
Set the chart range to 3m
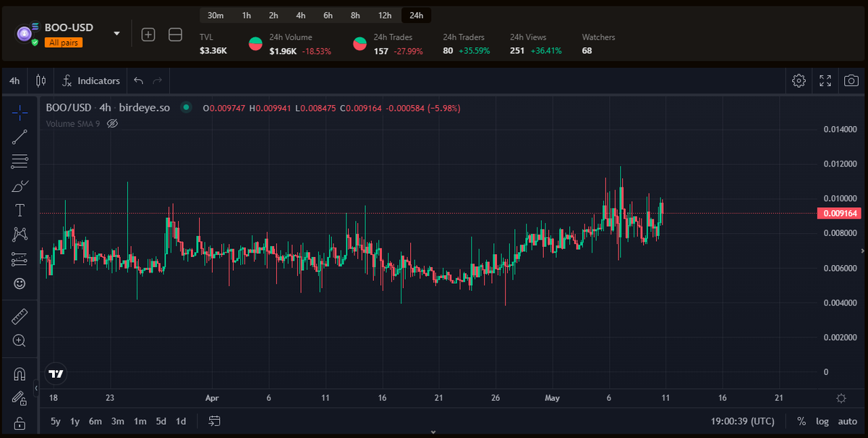tap(118, 421)
